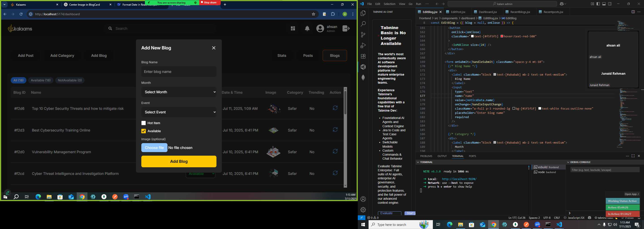Select the esbuild frontend terminal

click(x=549, y=167)
